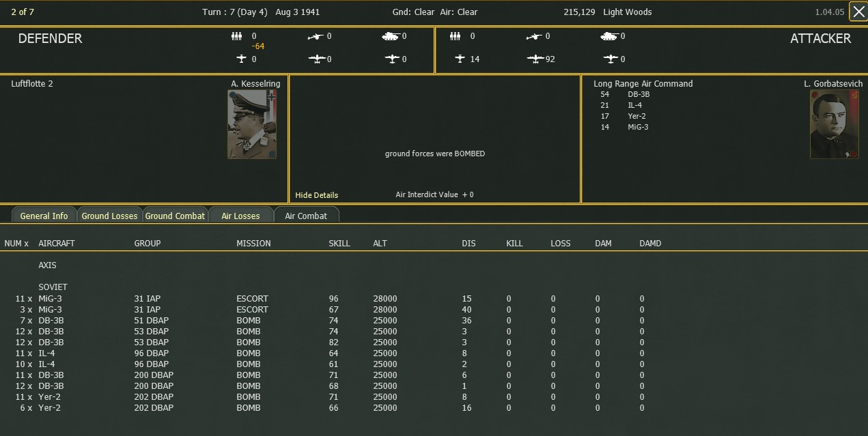Click the Defender twin-engine aircraft icon below the tank
868x436 pixels.
391,59
